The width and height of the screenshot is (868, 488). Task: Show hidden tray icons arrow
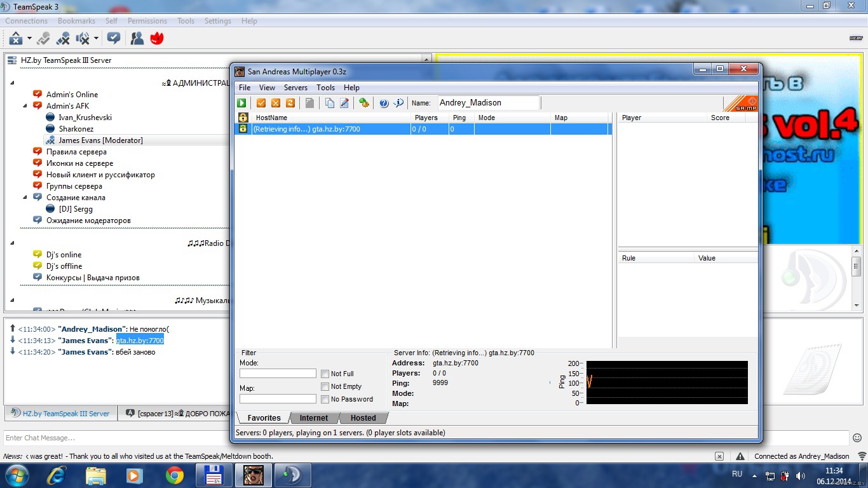pyautogui.click(x=755, y=475)
